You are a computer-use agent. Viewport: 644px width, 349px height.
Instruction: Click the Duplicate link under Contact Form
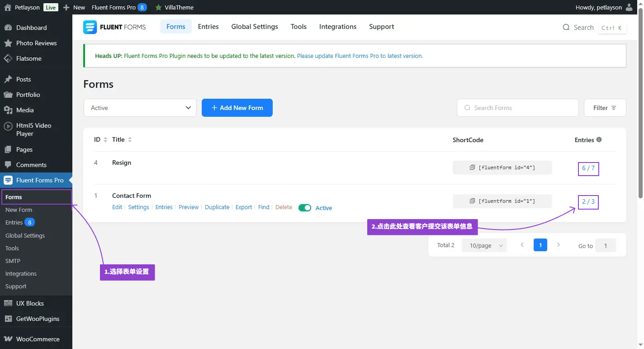(217, 207)
